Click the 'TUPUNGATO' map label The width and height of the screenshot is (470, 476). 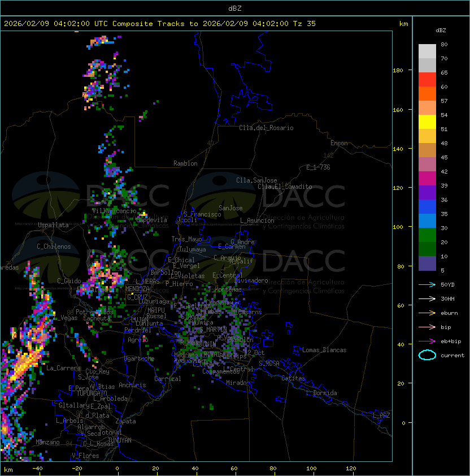pos(92,393)
